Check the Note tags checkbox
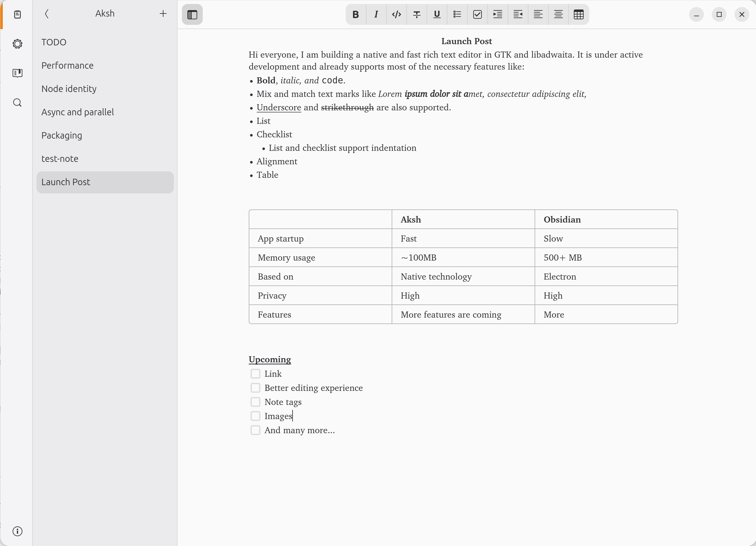Viewport: 756px width, 546px height. coord(255,402)
